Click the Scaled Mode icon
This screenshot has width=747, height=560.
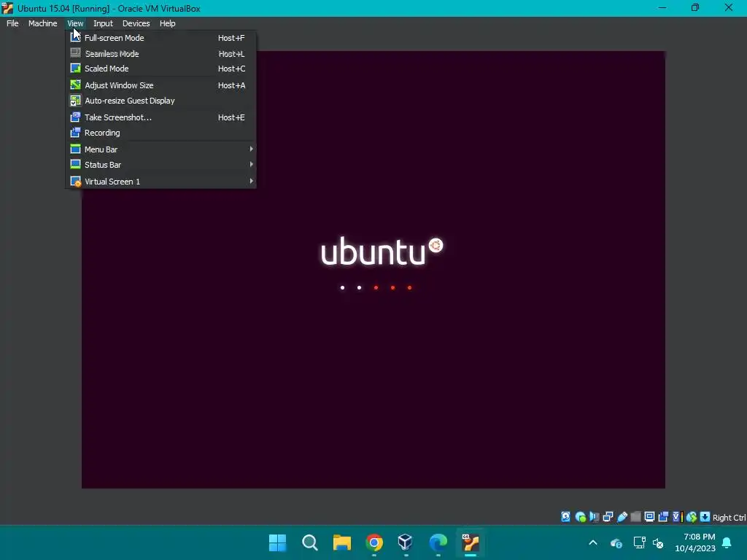(75, 69)
